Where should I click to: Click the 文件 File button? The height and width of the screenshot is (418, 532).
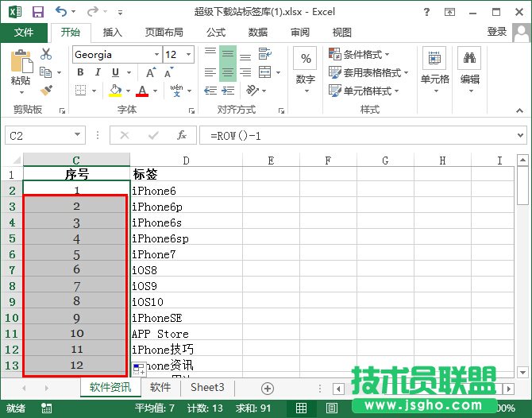pos(24,32)
